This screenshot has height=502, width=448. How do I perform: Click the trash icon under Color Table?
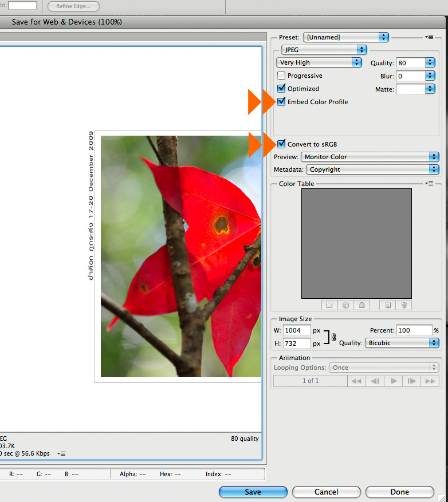[403, 305]
